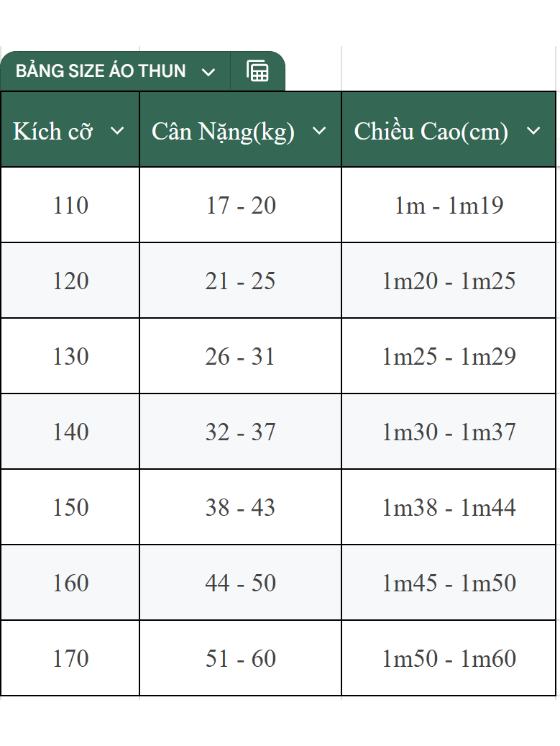The width and height of the screenshot is (560, 746).
Task: Click the cell with size 170
Action: point(70,658)
